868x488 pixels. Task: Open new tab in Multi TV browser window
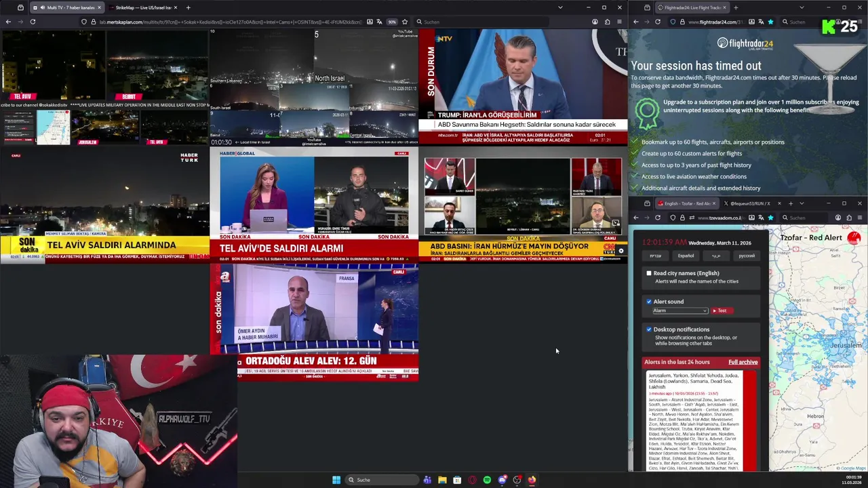[188, 7]
